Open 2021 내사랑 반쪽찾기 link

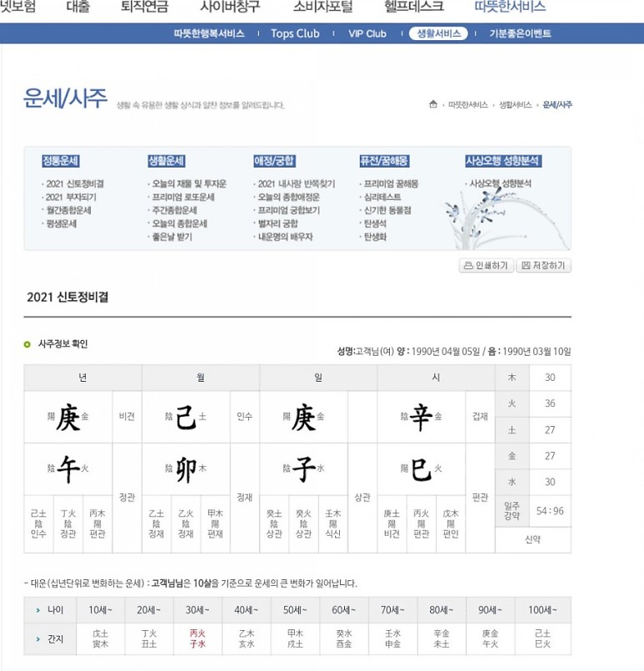[297, 184]
